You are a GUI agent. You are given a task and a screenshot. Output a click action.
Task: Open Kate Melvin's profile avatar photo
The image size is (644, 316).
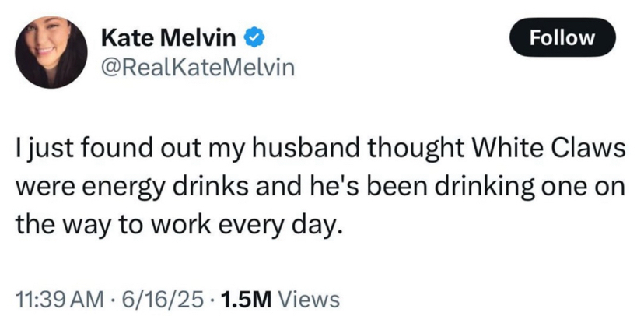pos(51,51)
